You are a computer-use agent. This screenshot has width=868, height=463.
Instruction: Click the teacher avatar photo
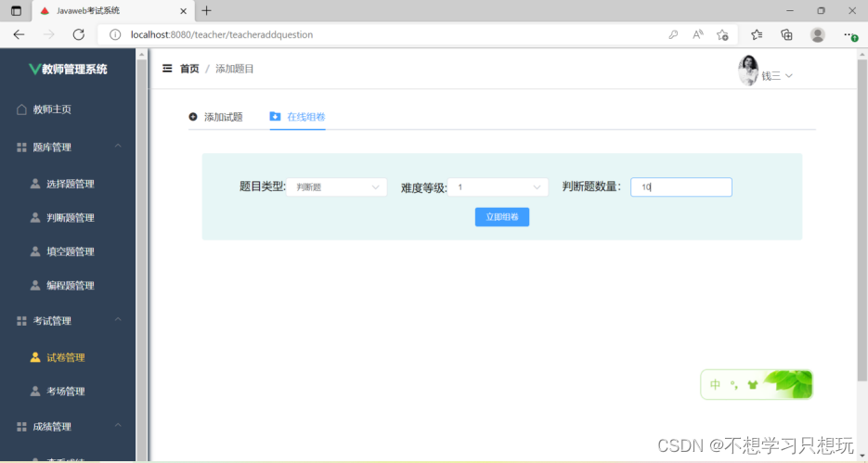pos(748,71)
